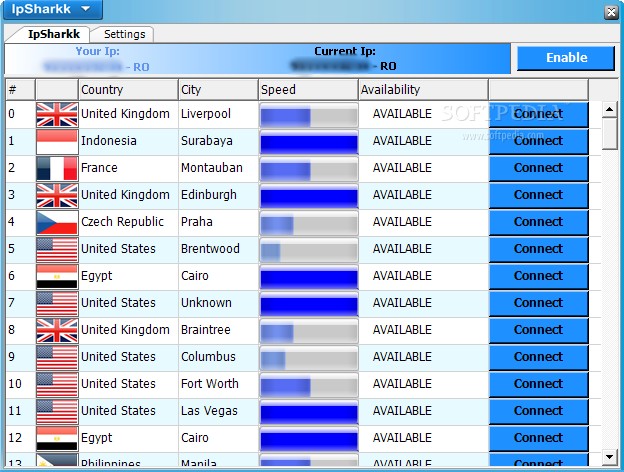
Task: Connect to the Brentwood proxy
Action: (x=538, y=249)
